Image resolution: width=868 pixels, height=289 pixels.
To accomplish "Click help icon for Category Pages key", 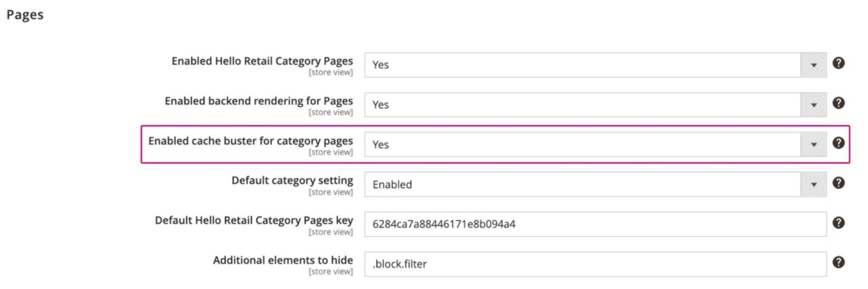I will pos(838,223).
